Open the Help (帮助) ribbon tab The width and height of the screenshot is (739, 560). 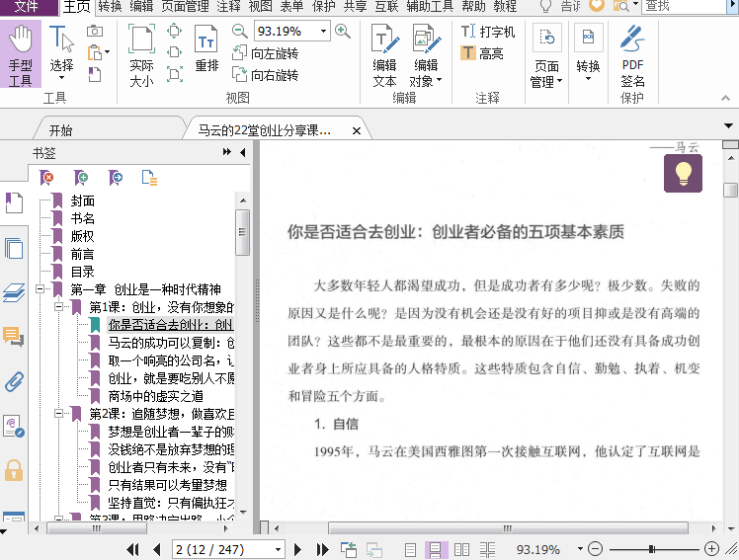[473, 7]
